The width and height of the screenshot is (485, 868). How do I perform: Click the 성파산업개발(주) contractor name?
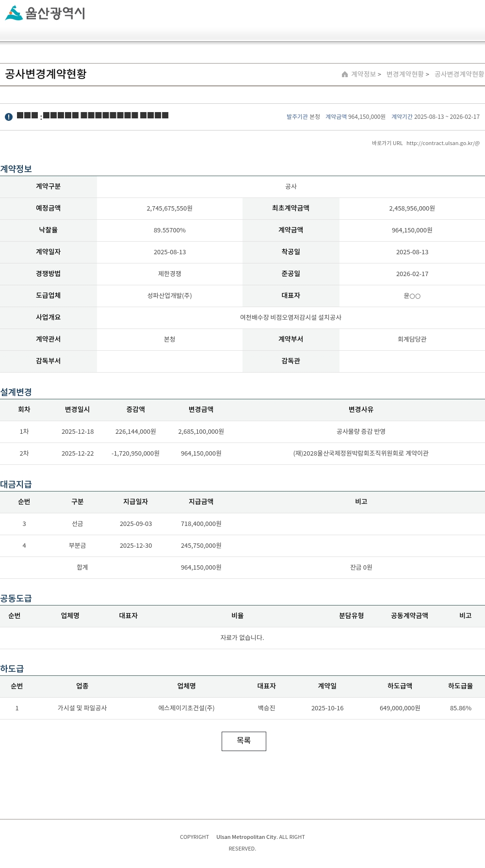click(170, 295)
